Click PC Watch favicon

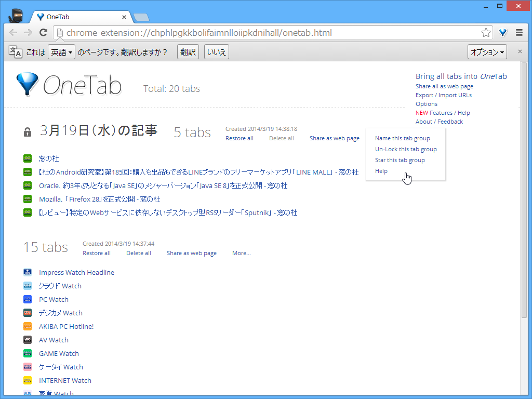pos(28,299)
